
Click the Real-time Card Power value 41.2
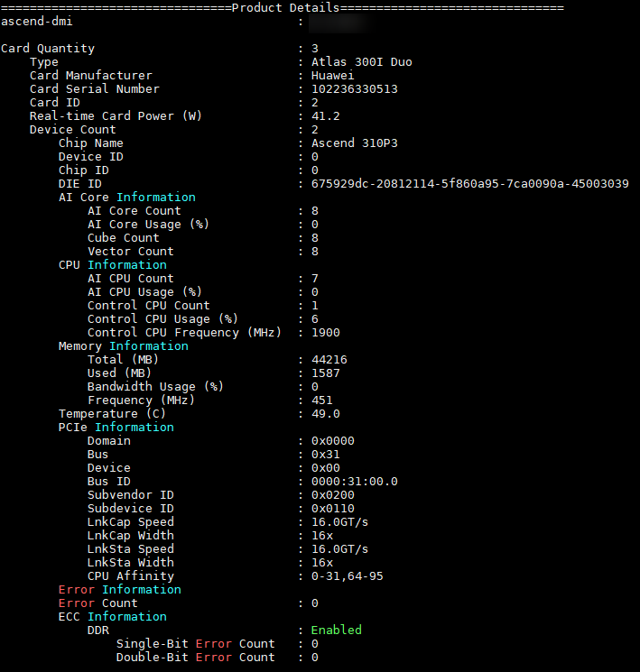[x=326, y=116]
